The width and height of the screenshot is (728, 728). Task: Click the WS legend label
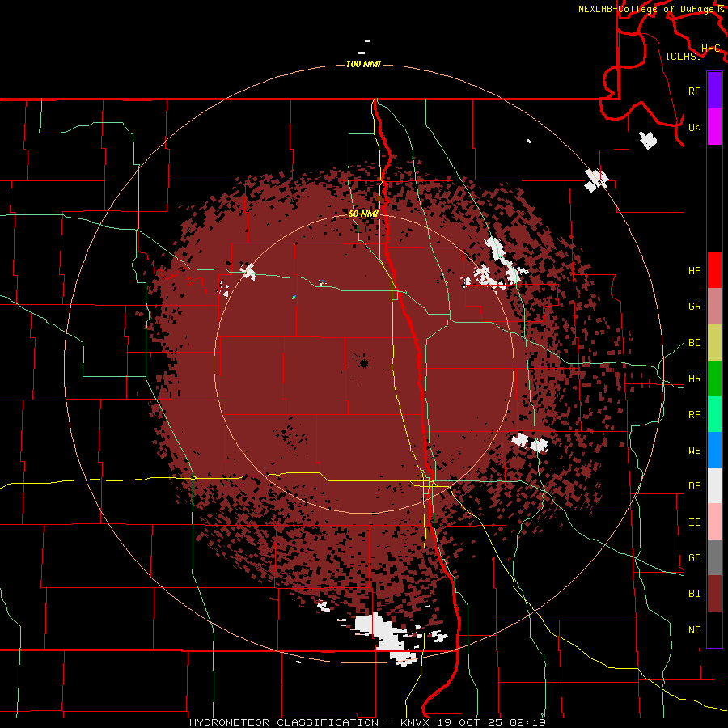click(x=694, y=450)
